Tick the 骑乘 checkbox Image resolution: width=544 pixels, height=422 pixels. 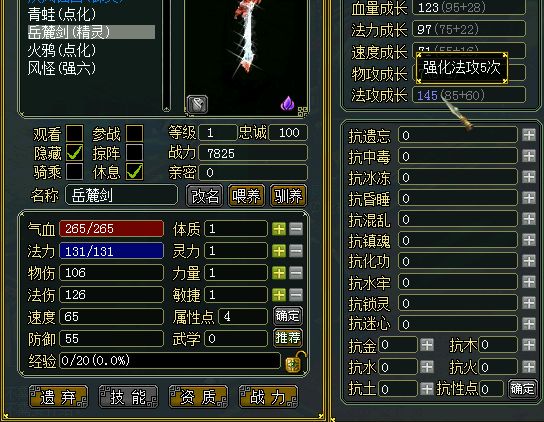[75, 171]
